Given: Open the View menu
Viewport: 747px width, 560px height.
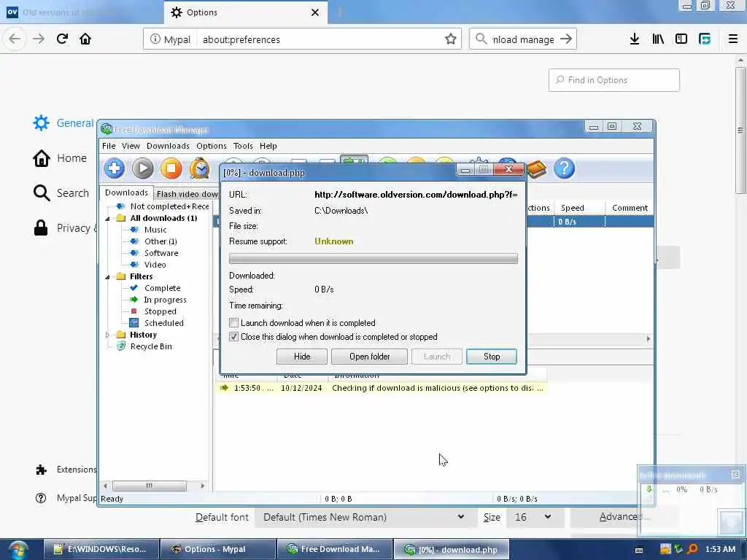Looking at the screenshot, I should tap(131, 146).
